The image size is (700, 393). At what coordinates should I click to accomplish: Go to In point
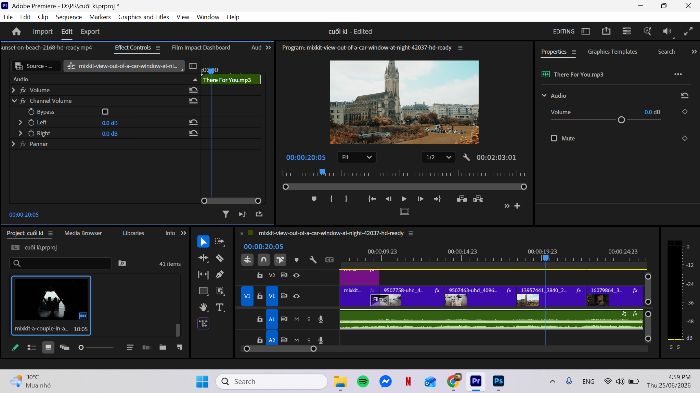(372, 199)
